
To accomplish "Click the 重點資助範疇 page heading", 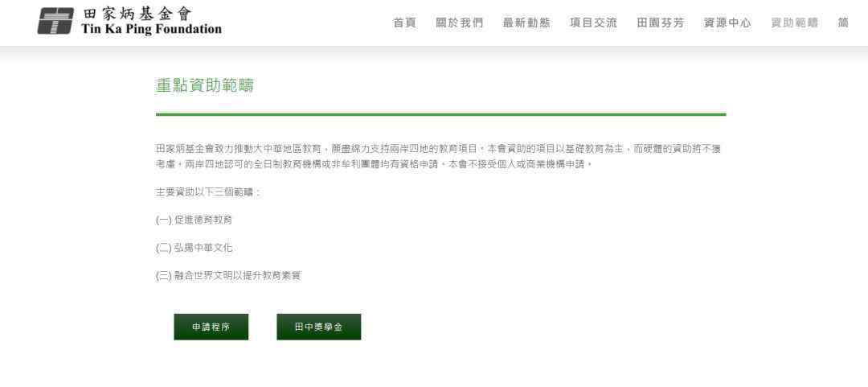I will coord(205,85).
